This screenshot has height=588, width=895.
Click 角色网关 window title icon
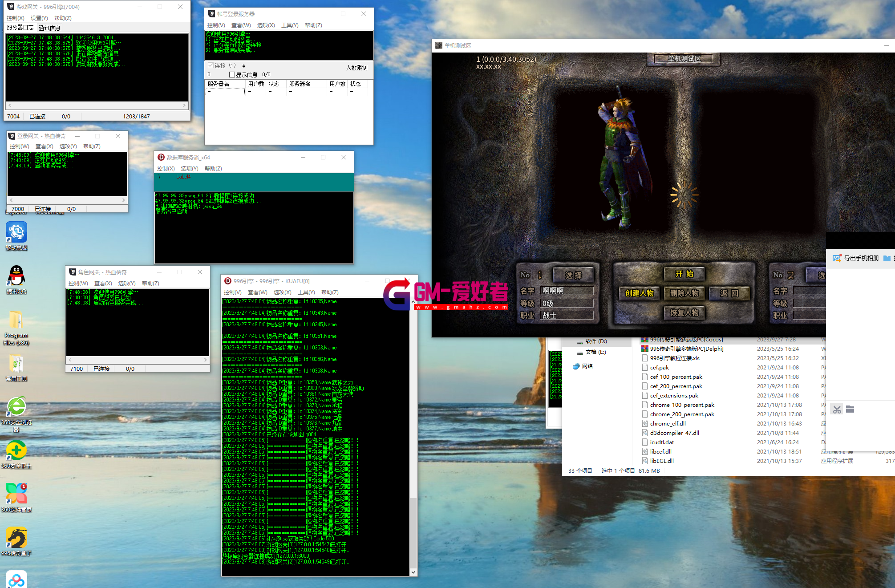[73, 272]
